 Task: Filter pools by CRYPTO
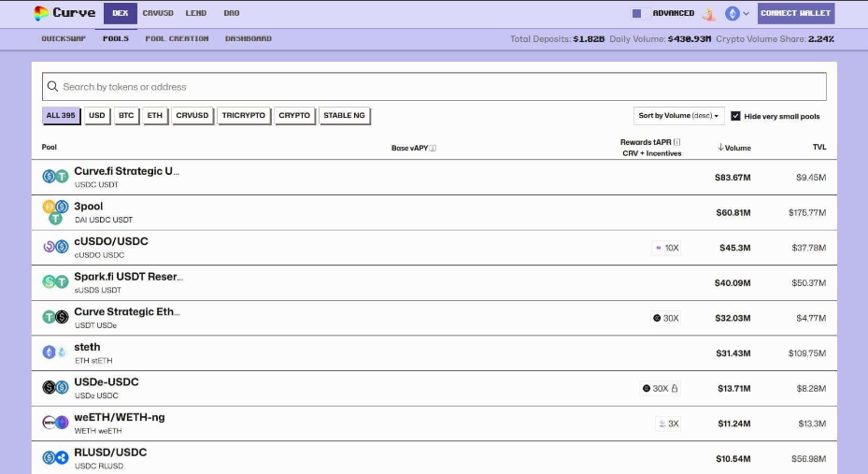pos(294,115)
